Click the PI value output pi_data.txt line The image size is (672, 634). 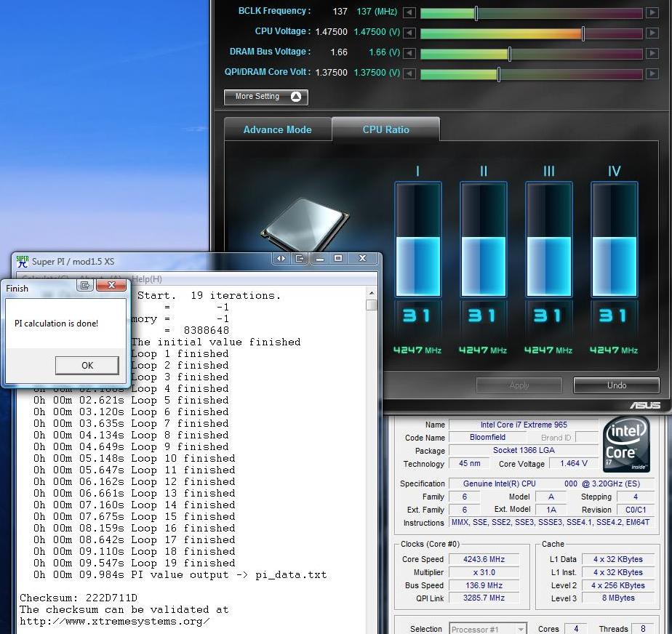180,574
